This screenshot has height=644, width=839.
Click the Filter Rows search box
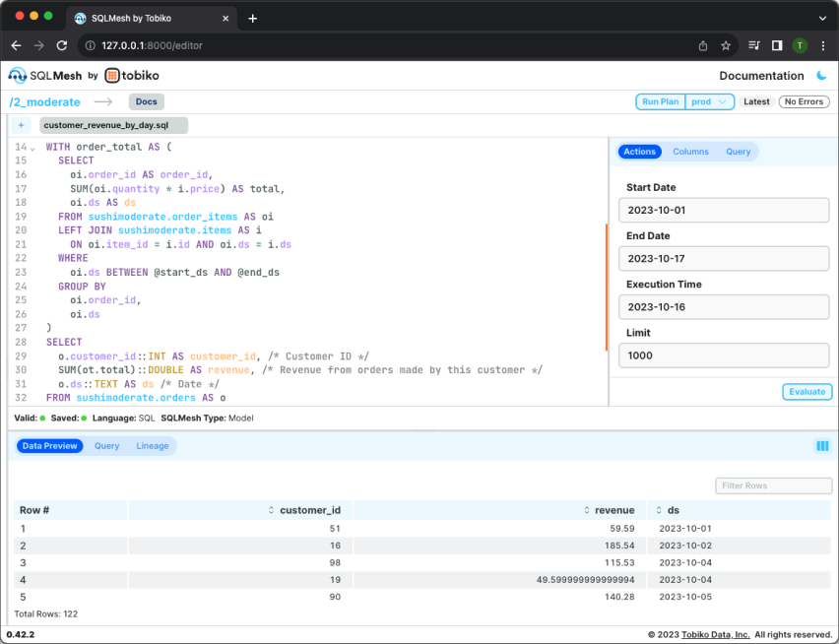[773, 485]
